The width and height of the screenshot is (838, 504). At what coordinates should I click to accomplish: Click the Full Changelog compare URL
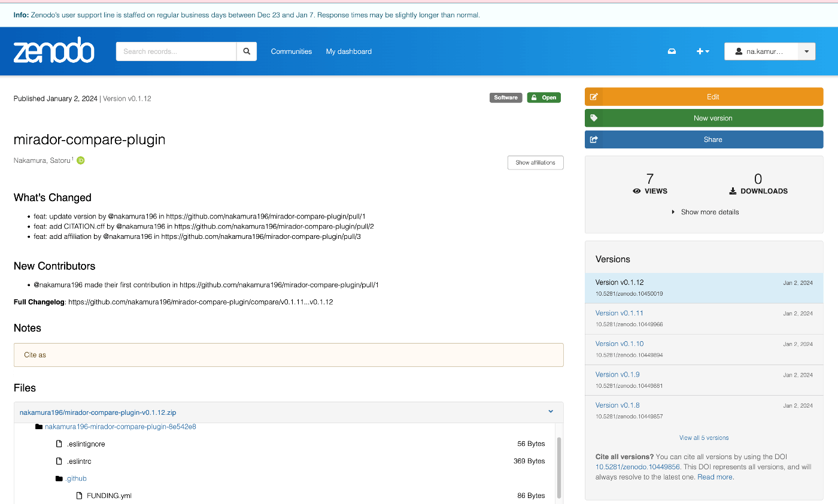click(201, 302)
